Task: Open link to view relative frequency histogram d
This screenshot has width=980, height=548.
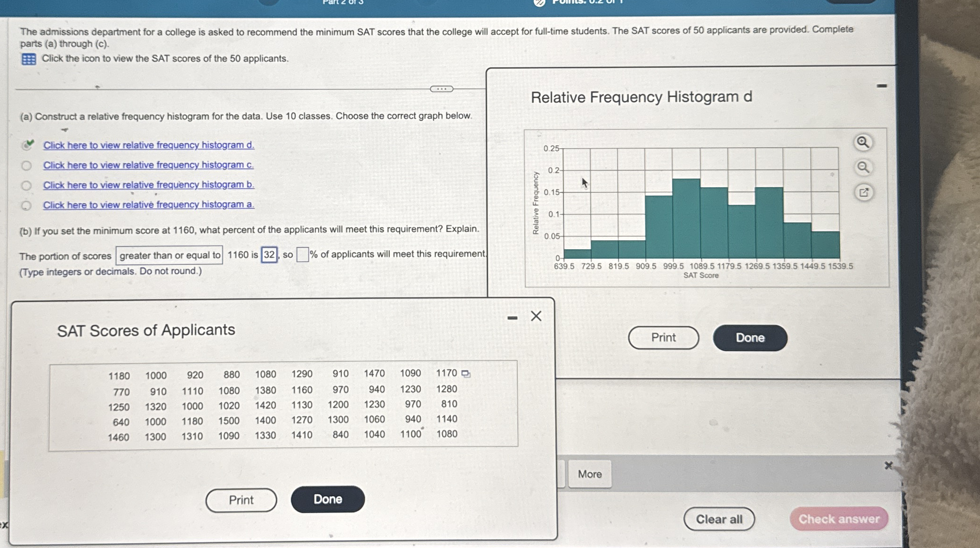Action: coord(149,145)
